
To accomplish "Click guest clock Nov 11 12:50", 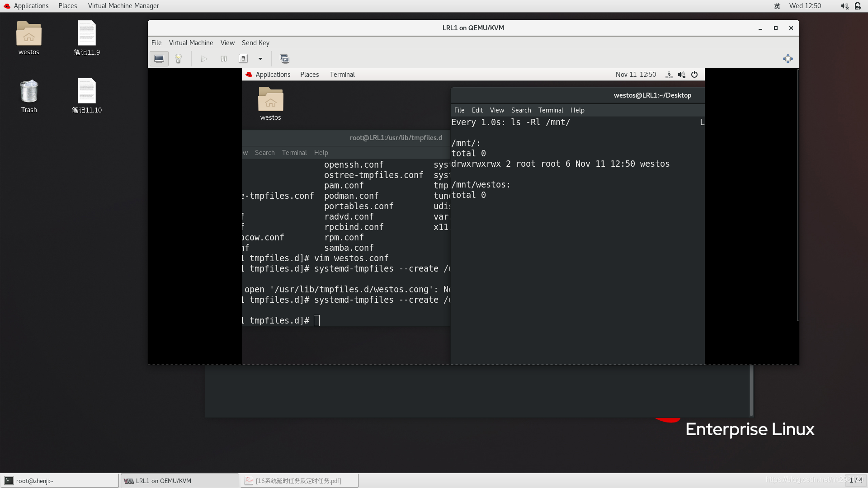I will [636, 75].
